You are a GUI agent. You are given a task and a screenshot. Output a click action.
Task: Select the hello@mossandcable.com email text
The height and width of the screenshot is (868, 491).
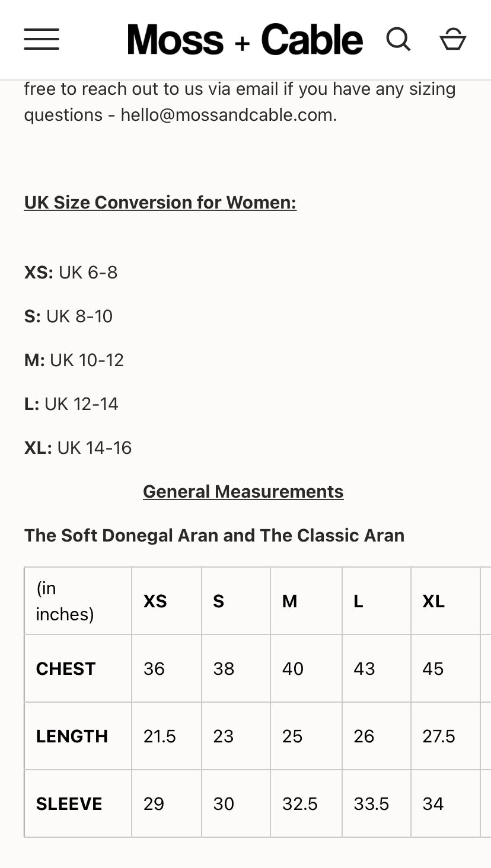tap(228, 115)
